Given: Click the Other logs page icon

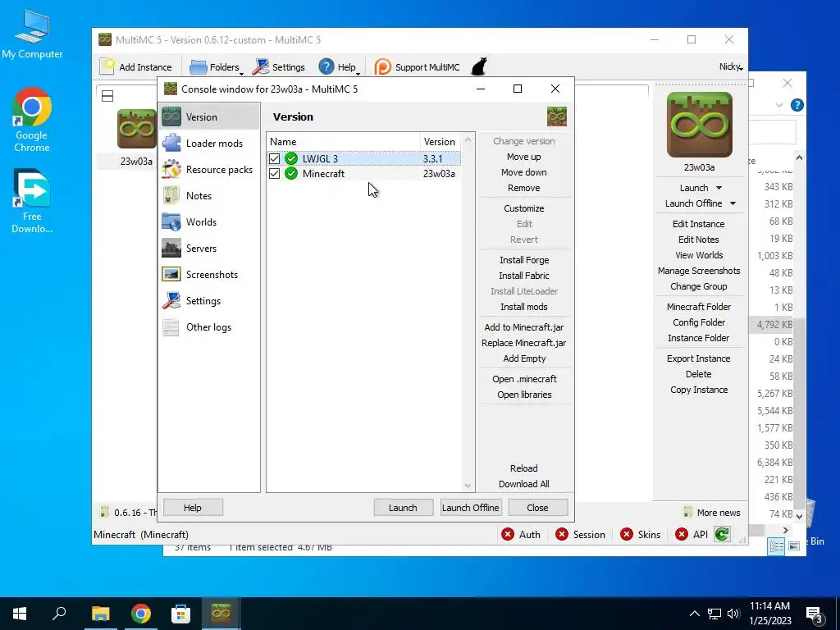Looking at the screenshot, I should [x=171, y=326].
